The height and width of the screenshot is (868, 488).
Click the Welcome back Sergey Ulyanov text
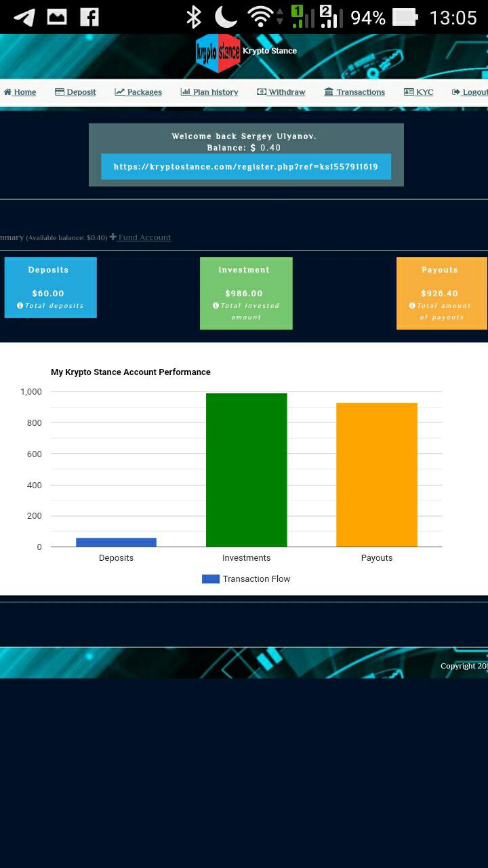coord(244,136)
